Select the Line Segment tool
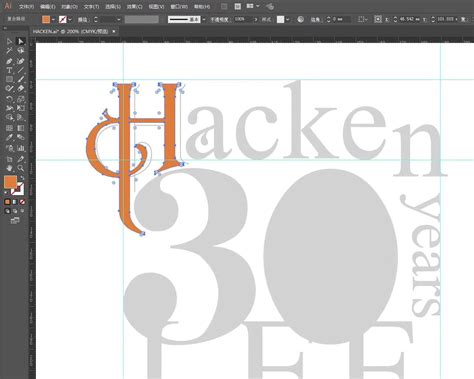This screenshot has height=379, width=474. pyautogui.click(x=21, y=70)
